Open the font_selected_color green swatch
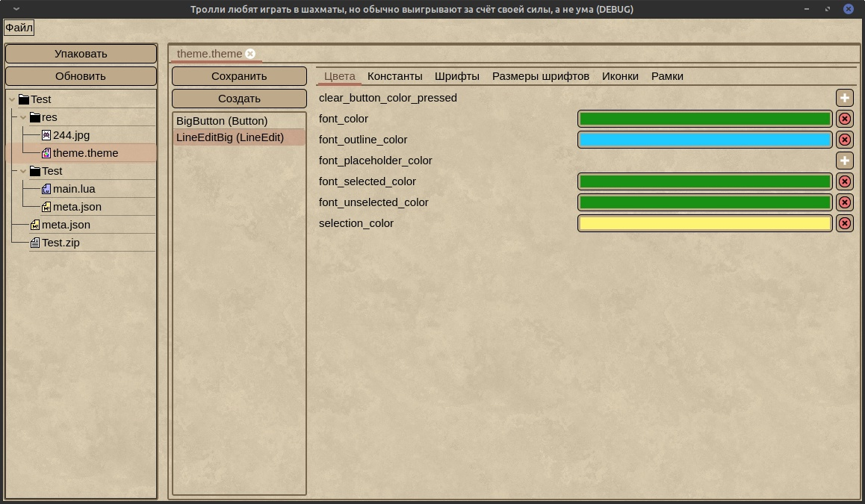 [x=705, y=181]
